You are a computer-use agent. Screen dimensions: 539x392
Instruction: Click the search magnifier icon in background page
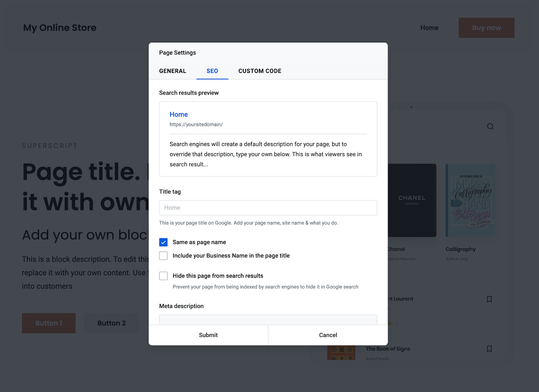(x=490, y=127)
